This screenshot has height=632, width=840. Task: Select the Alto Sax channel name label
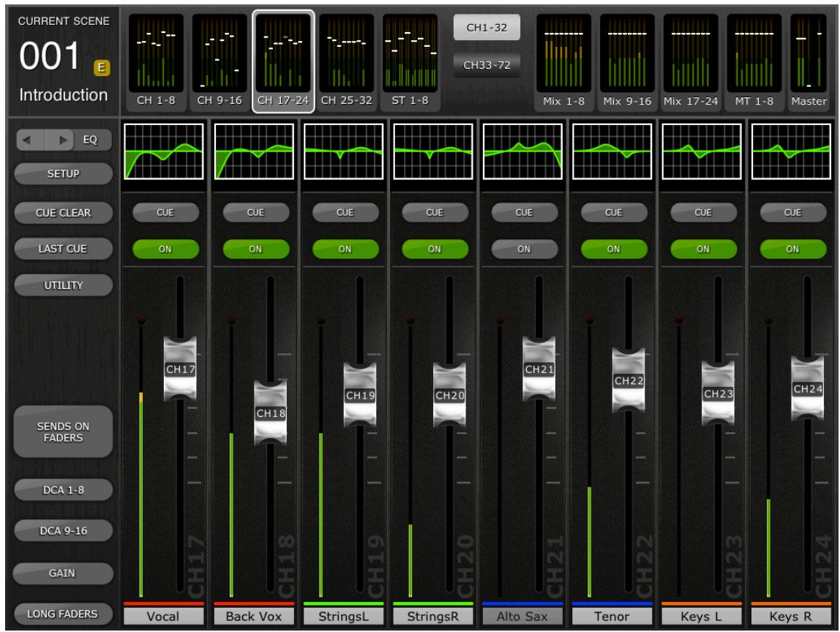click(x=522, y=617)
